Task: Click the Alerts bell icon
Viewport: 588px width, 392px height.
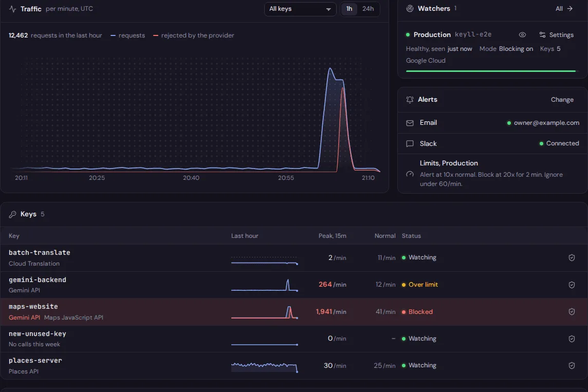Action: tap(410, 100)
